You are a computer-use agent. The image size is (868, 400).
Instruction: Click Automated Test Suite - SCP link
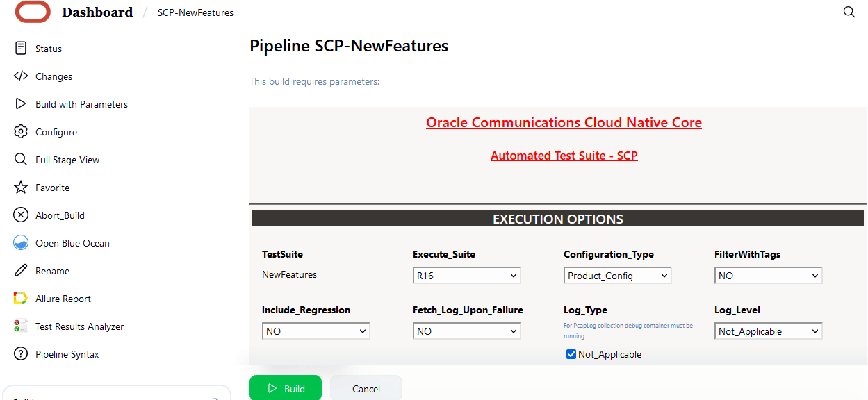coord(564,156)
